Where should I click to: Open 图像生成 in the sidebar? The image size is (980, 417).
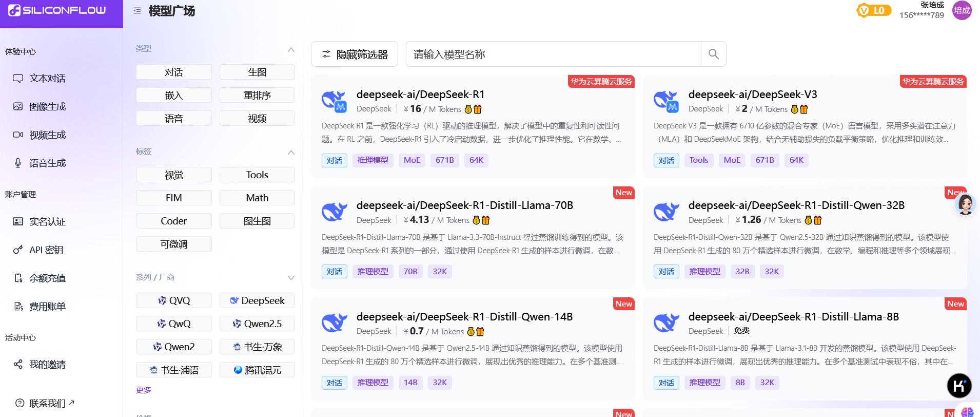click(47, 107)
